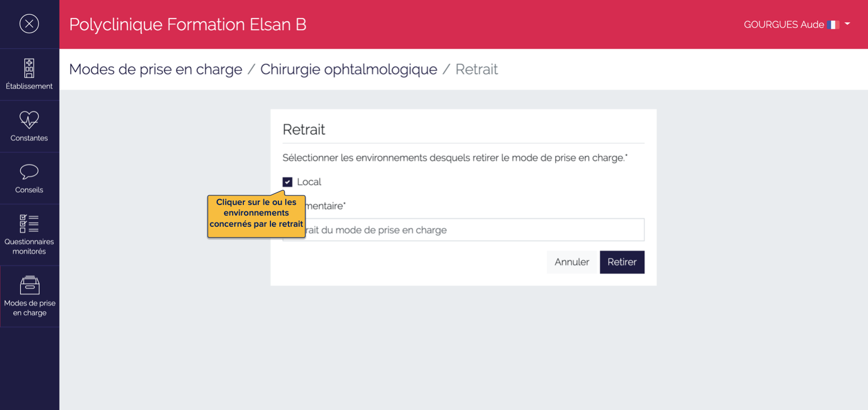868x410 pixels.
Task: Open the Établissement section icon
Action: (29, 70)
